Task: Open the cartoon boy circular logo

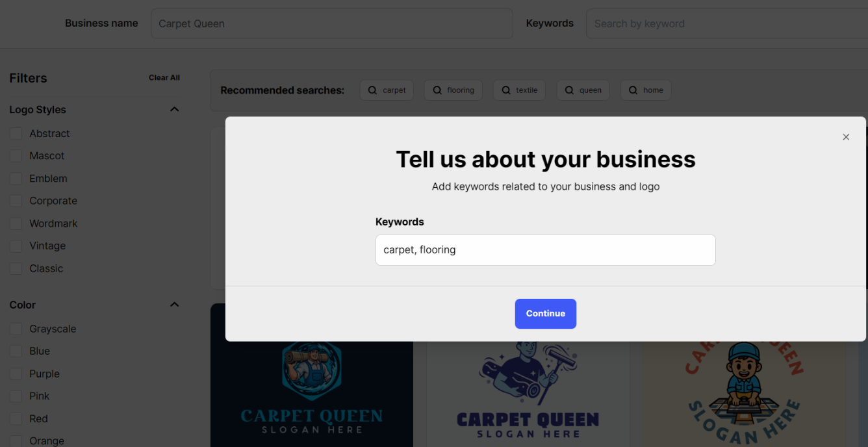Action: pyautogui.click(x=745, y=393)
